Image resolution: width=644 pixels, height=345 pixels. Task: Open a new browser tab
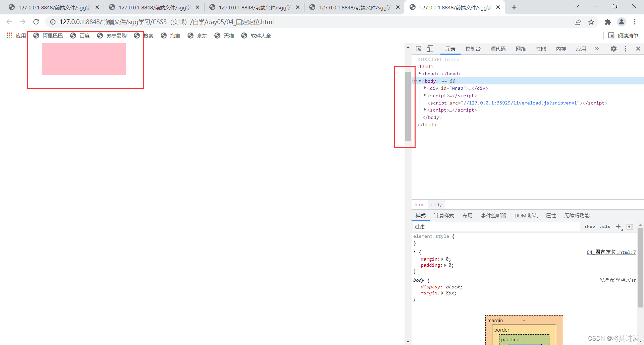point(514,7)
